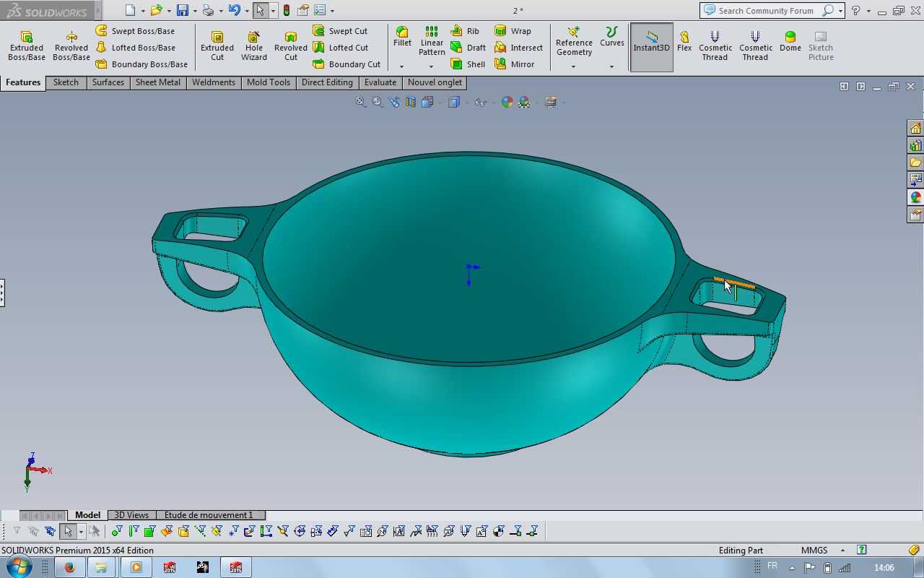The height and width of the screenshot is (578, 924).
Task: Select the Extruded Cut tool
Action: click(x=217, y=46)
